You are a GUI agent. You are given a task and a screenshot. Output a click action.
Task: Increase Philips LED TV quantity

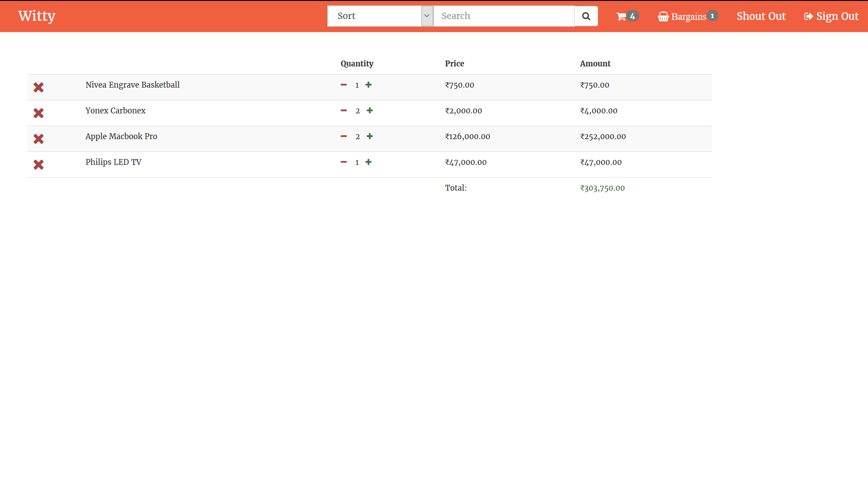pos(368,162)
